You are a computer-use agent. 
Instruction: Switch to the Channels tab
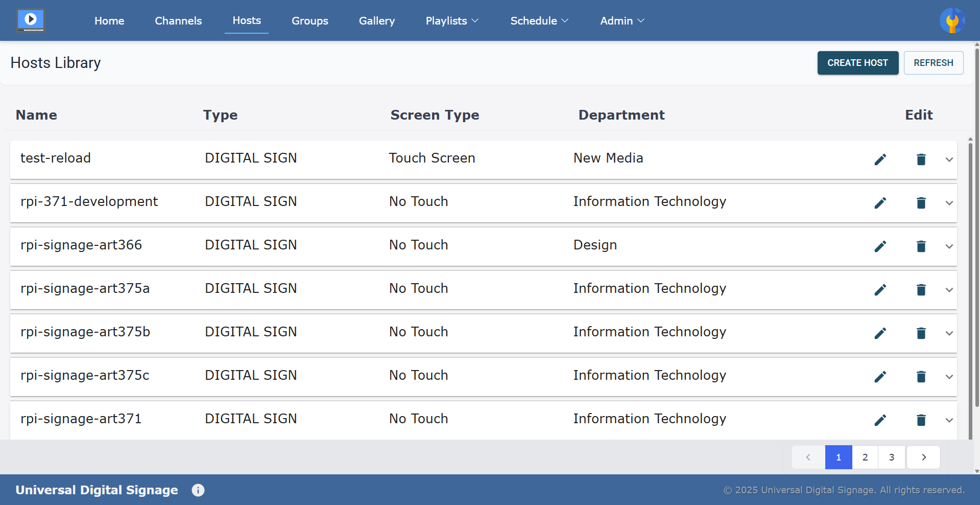click(178, 21)
